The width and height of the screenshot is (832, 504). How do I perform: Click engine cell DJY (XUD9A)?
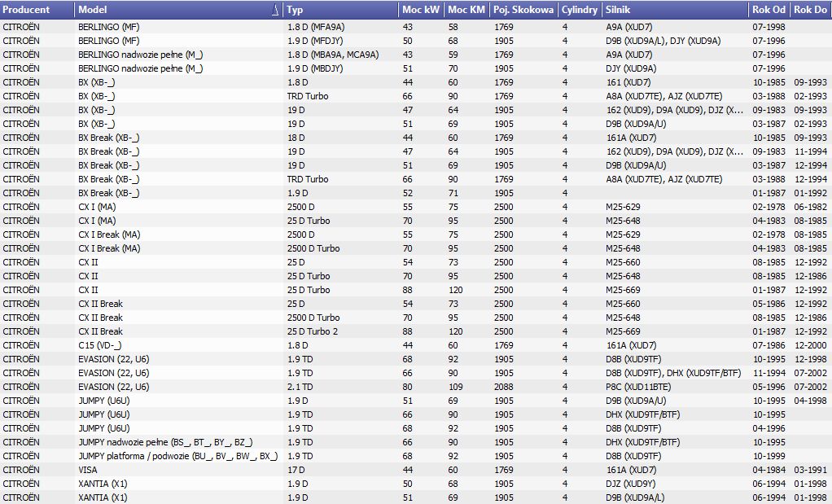631,68
